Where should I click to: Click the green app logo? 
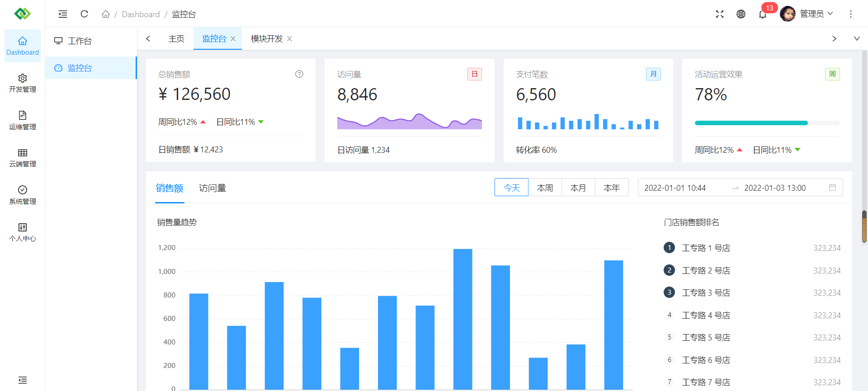tap(22, 14)
